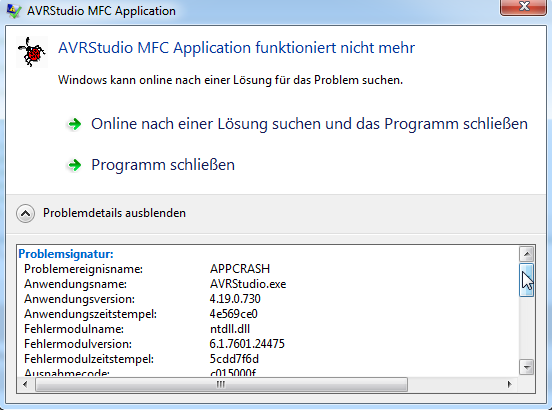Select module version 6.1.7601.24475

tap(247, 344)
